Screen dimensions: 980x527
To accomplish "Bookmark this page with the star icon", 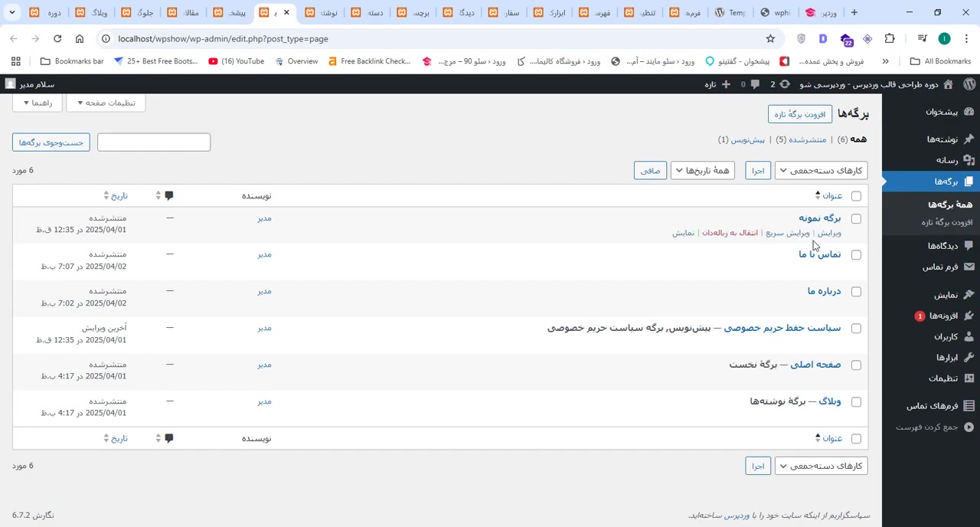I will [x=770, y=38].
